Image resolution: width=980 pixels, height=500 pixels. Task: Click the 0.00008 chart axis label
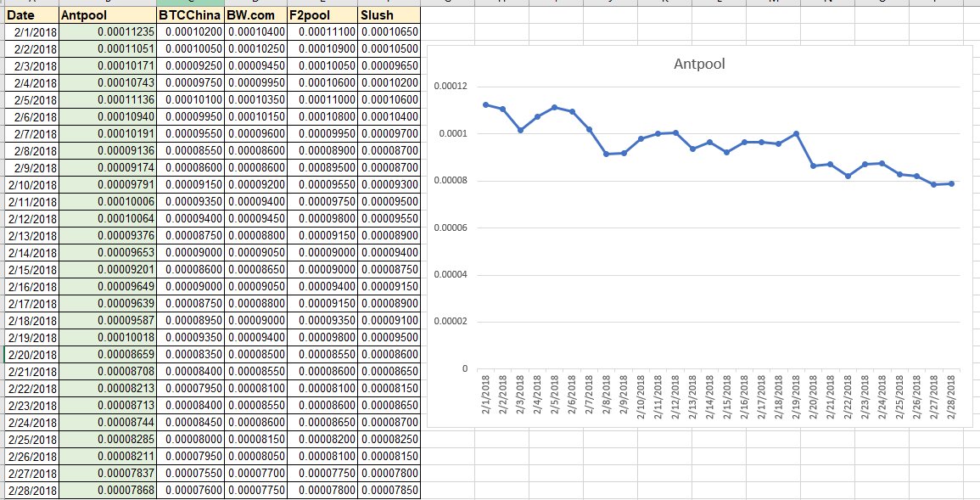(x=450, y=181)
